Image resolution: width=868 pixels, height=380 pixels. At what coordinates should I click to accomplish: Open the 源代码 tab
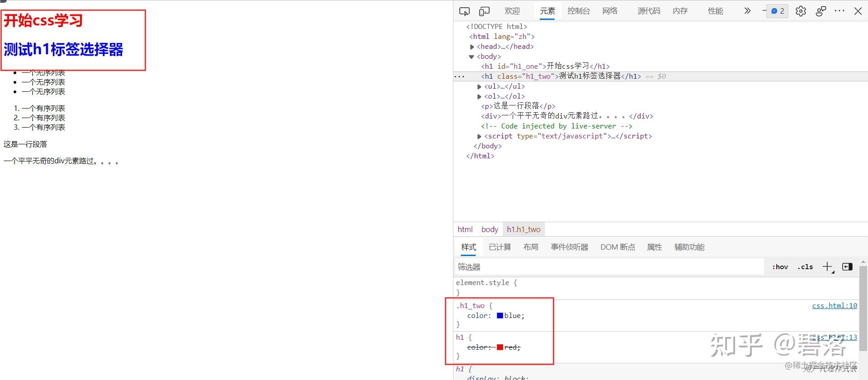click(x=649, y=11)
